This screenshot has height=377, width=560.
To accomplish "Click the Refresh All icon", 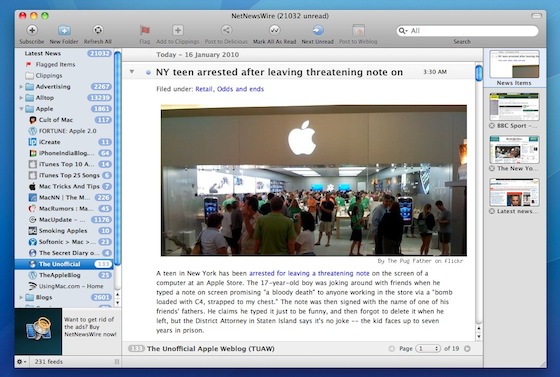I will click(98, 30).
